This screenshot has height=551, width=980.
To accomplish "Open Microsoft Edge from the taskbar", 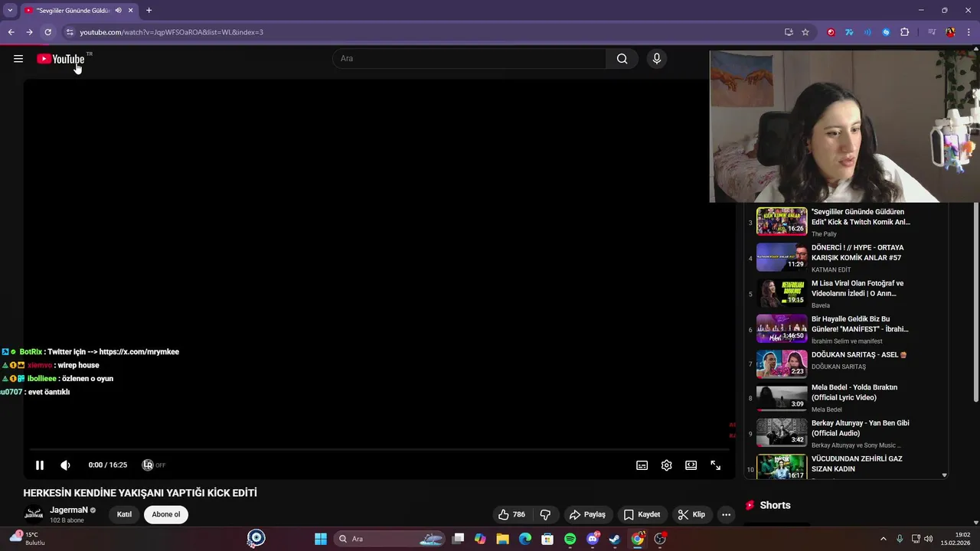I will point(524,539).
